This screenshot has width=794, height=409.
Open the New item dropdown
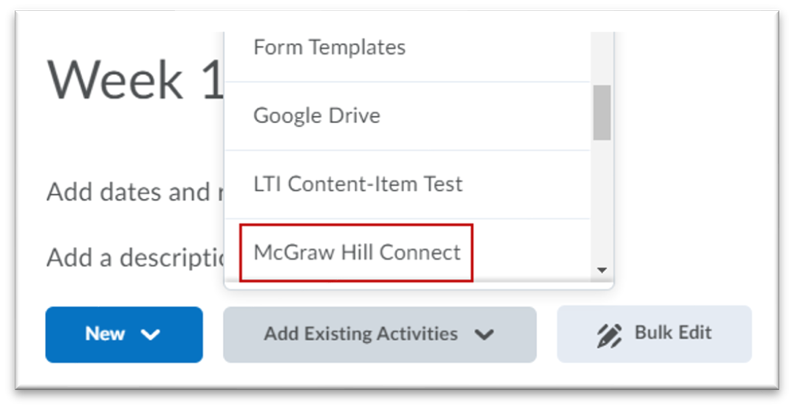coord(123,334)
